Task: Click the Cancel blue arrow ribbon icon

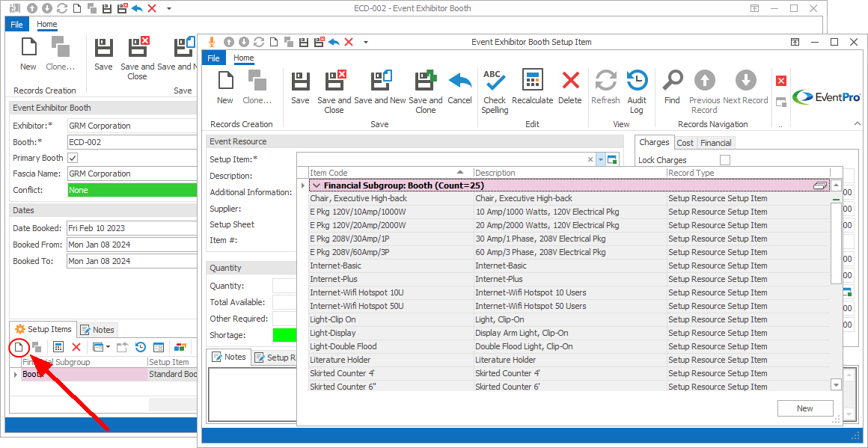Action: 459,82
